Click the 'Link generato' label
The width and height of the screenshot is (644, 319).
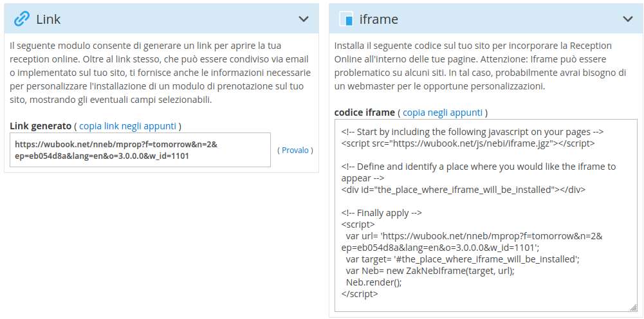coord(41,126)
